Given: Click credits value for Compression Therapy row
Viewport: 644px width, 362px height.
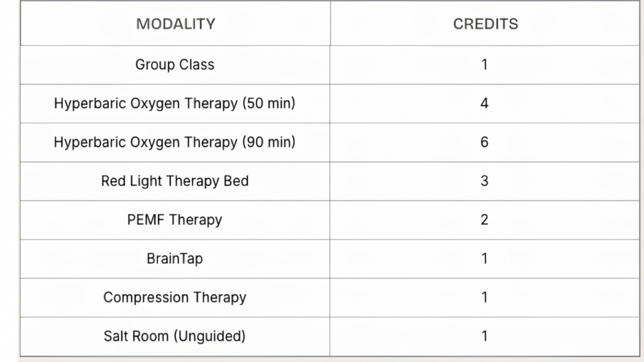Looking at the screenshot, I should coord(485,297).
